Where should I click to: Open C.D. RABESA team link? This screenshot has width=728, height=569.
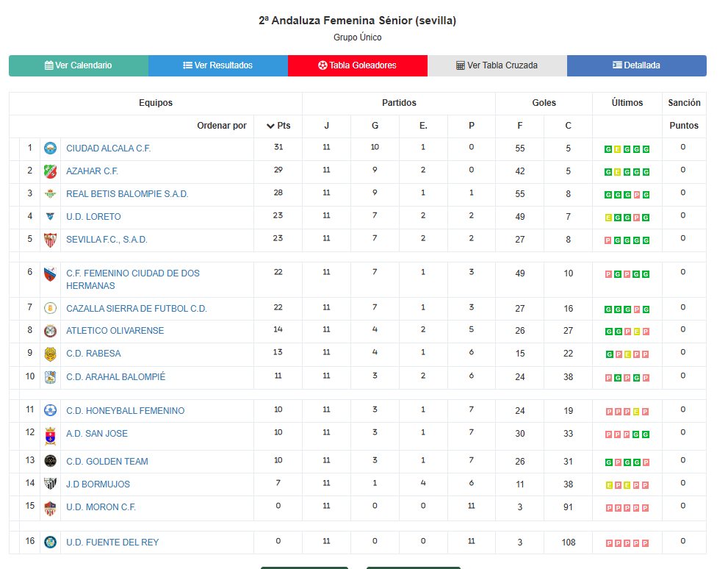coord(93,354)
